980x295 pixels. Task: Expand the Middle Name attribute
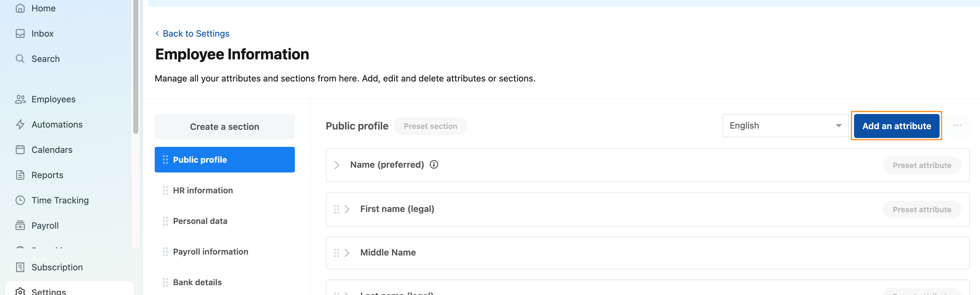347,253
